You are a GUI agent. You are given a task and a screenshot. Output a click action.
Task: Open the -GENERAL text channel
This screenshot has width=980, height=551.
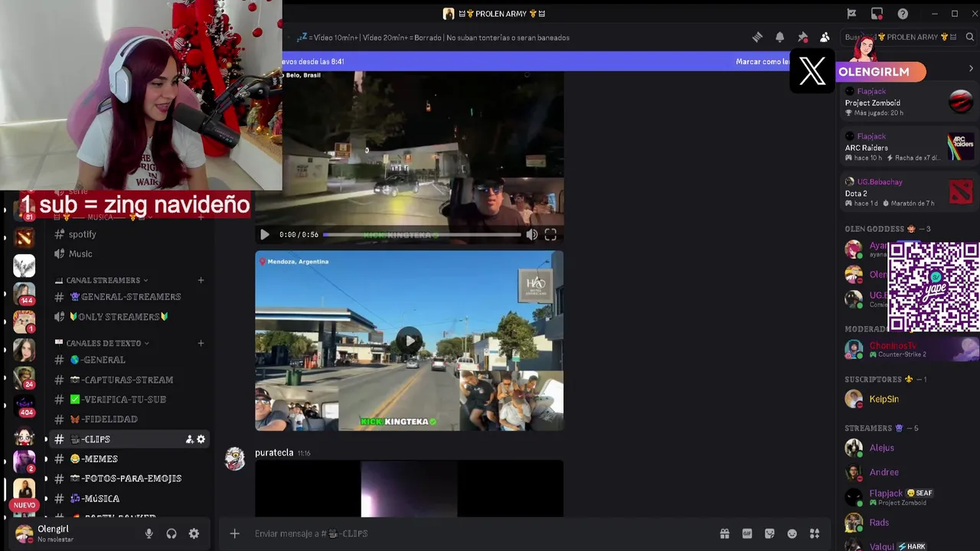click(128, 360)
